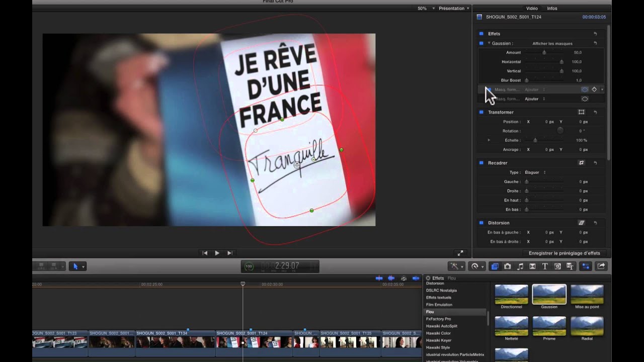Screen dimensions: 644x362
Task: Disable the Gaussien effect checkbox
Action: pyautogui.click(x=481, y=43)
